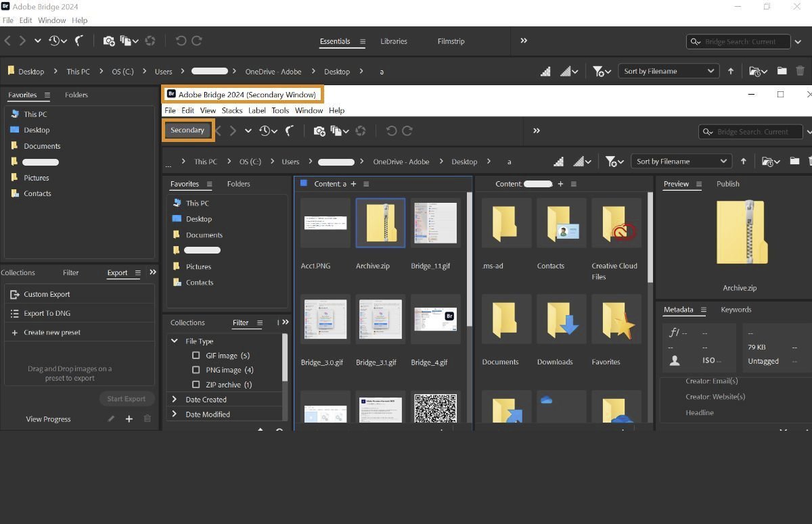This screenshot has height=524, width=812.
Task: Select the Bridge_4.gif thumbnail
Action: pos(435,319)
